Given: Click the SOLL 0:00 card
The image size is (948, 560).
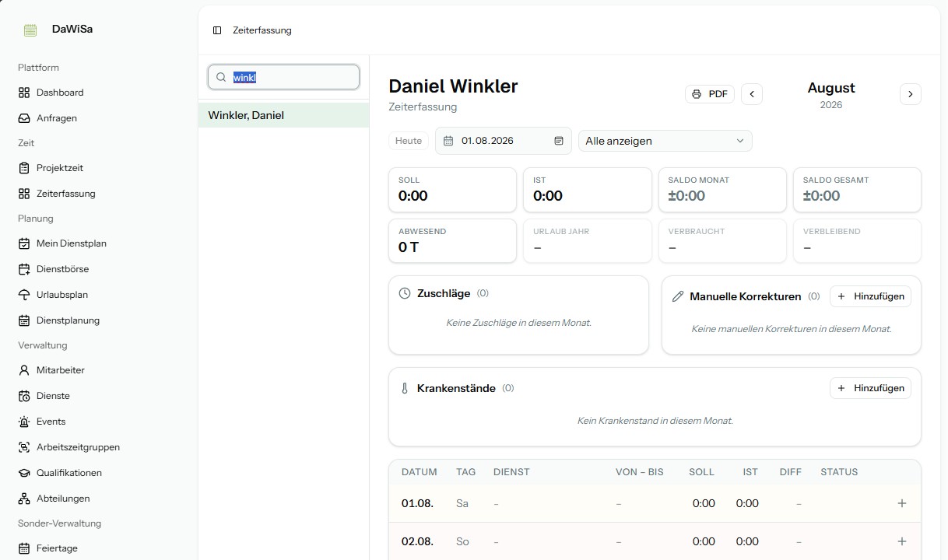Looking at the screenshot, I should (452, 190).
